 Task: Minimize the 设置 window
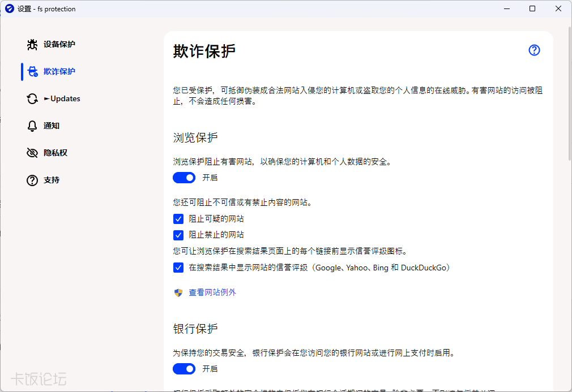[x=507, y=8]
